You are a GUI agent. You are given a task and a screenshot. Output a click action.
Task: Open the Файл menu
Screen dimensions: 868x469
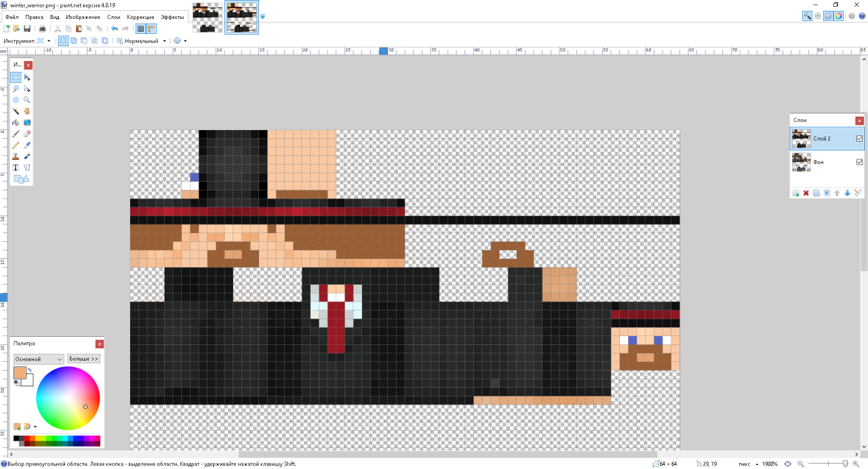pyautogui.click(x=12, y=17)
